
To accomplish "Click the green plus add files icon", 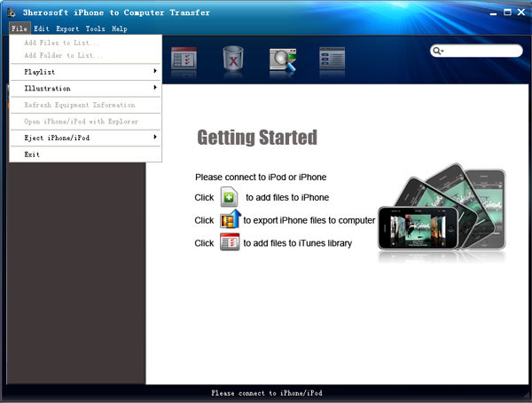I will coord(229,197).
